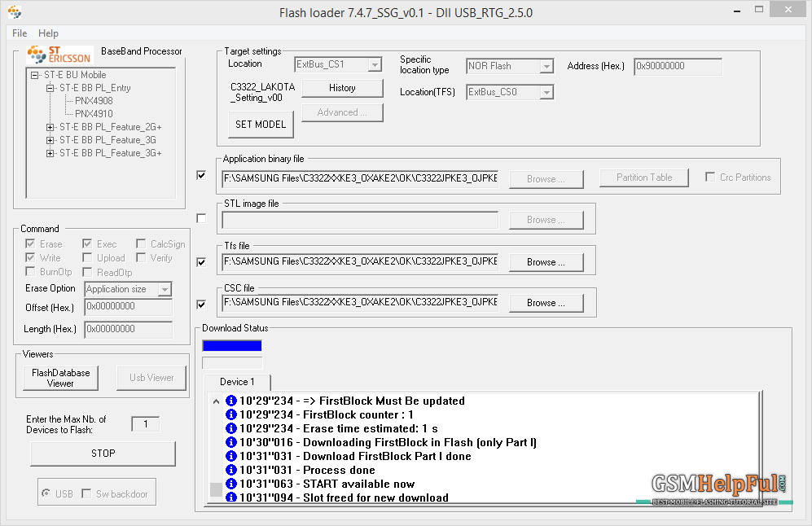Open the Location ExtBus_CS1 dropdown
The width and height of the screenshot is (812, 526).
[x=375, y=64]
